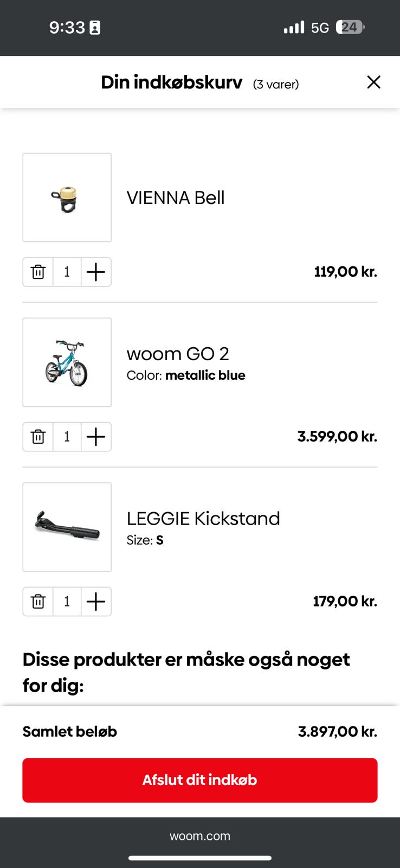
Task: Remove VIENNA Bell using its trash icon
Action: tap(38, 272)
